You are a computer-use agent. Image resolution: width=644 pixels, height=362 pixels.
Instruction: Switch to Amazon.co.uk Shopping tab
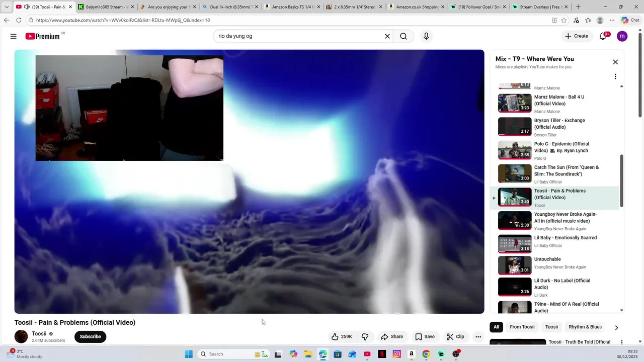[x=417, y=7]
